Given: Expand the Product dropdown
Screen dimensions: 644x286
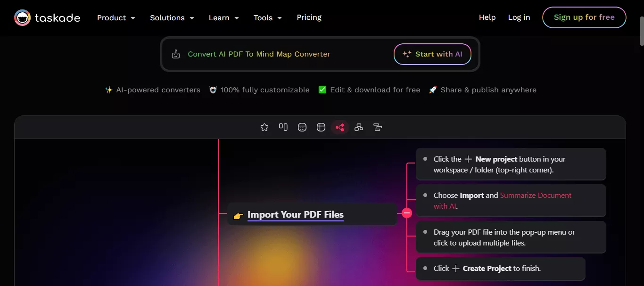Looking at the screenshot, I should click(116, 17).
